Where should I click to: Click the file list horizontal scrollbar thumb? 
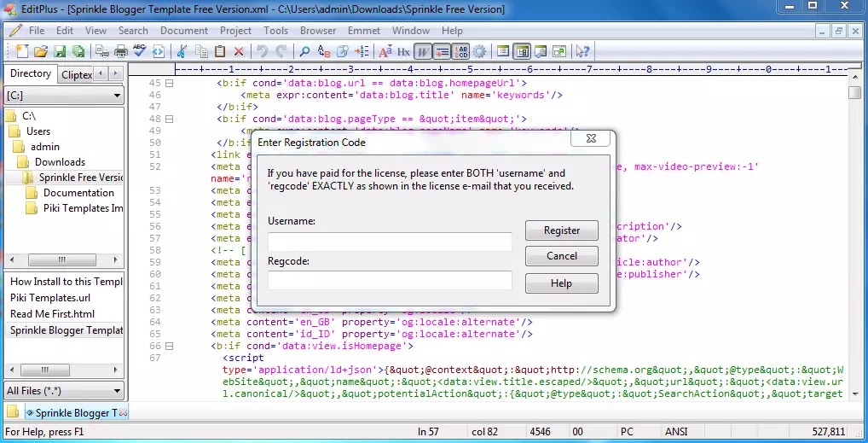click(x=45, y=370)
